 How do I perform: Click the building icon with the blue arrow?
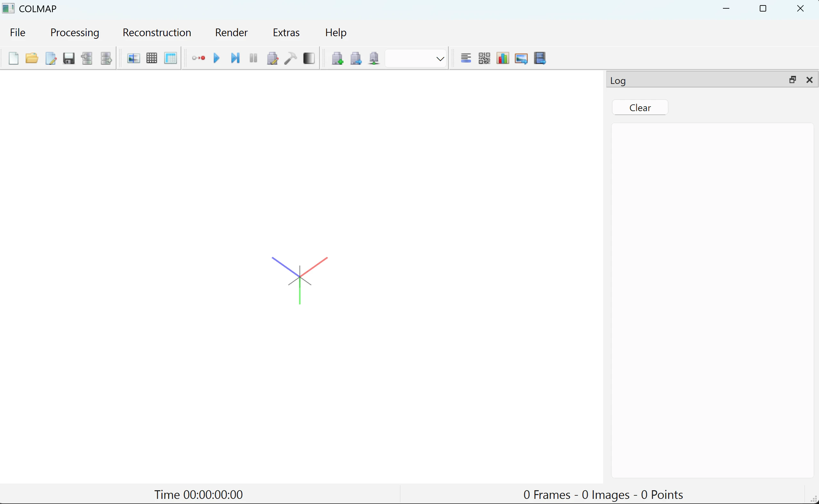356,58
